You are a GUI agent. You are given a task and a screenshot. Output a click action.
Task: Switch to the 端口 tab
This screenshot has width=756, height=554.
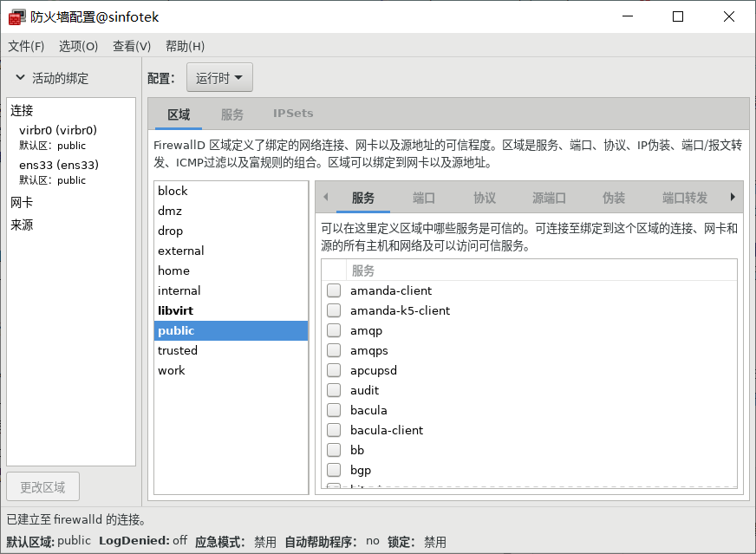tap(424, 198)
